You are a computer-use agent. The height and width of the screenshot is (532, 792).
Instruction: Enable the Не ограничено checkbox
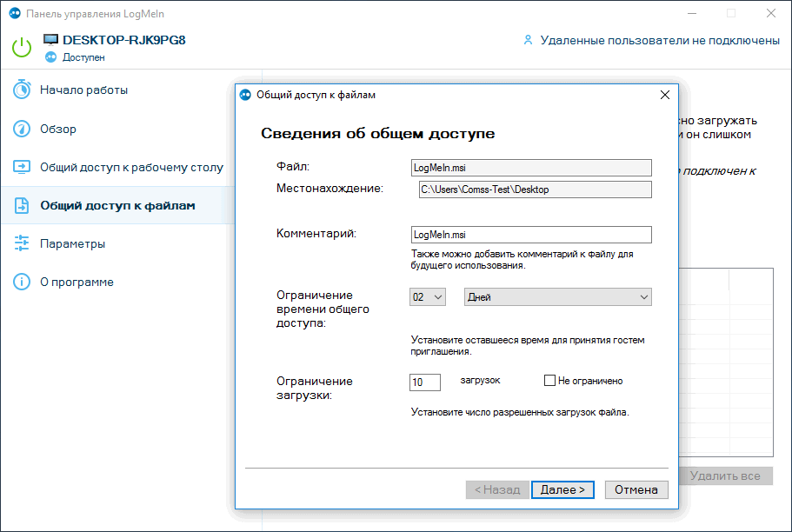(x=549, y=381)
